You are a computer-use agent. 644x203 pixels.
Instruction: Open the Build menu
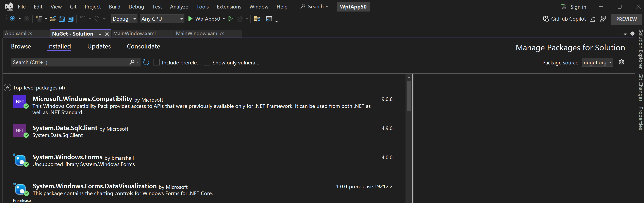(x=115, y=7)
